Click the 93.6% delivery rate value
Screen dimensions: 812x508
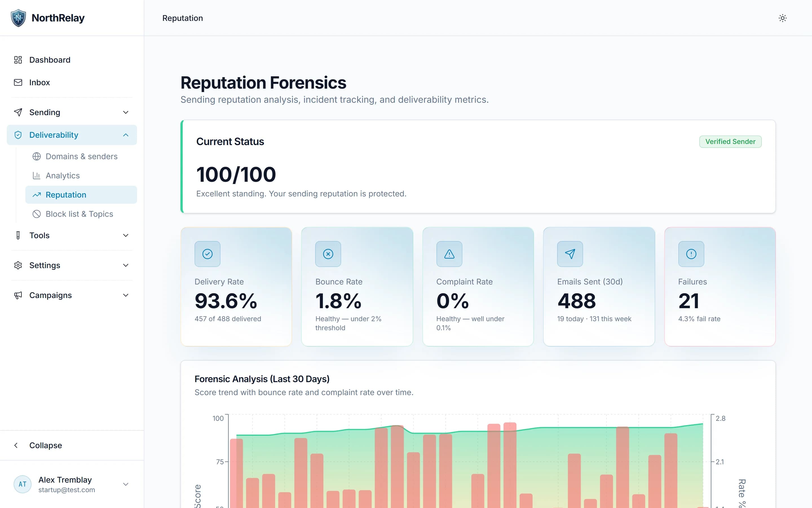pos(226,301)
